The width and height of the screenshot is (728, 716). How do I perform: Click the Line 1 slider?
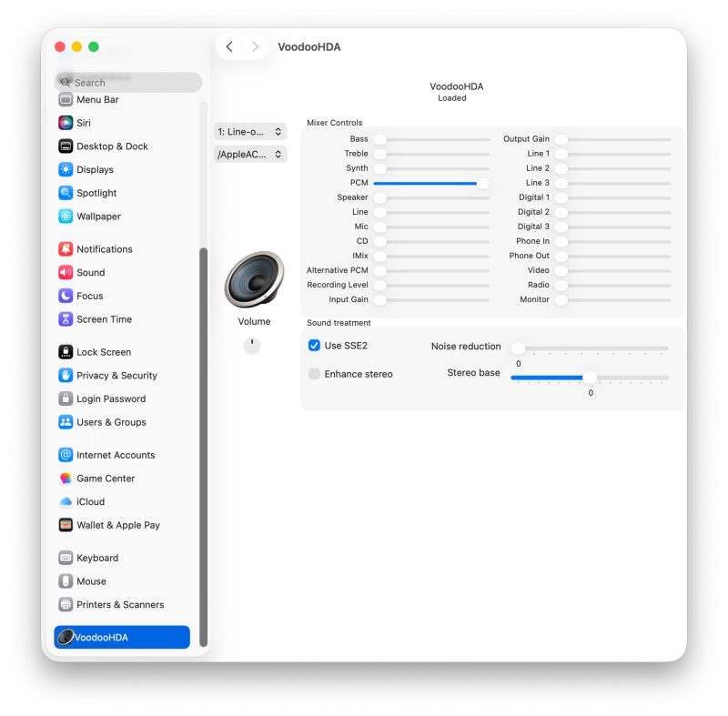tap(612, 154)
